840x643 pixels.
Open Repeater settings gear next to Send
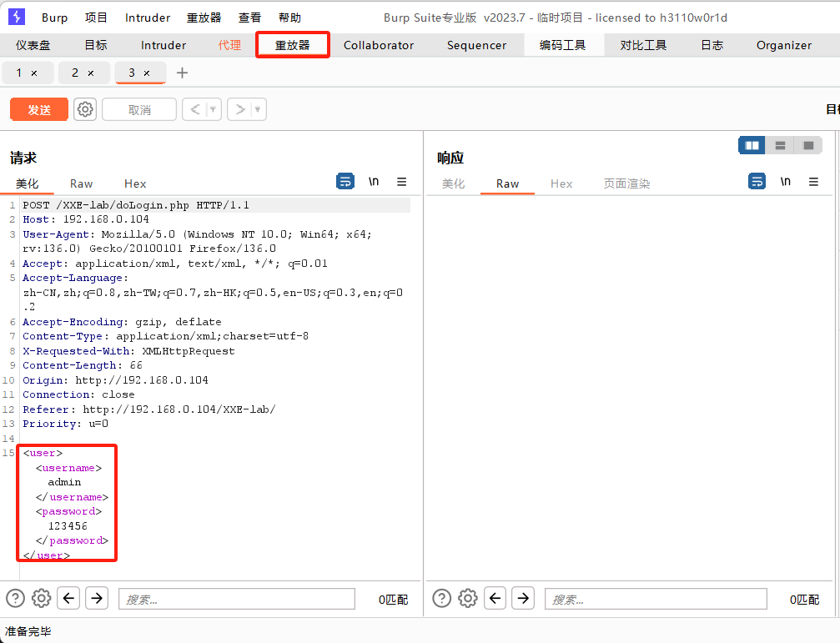point(84,109)
